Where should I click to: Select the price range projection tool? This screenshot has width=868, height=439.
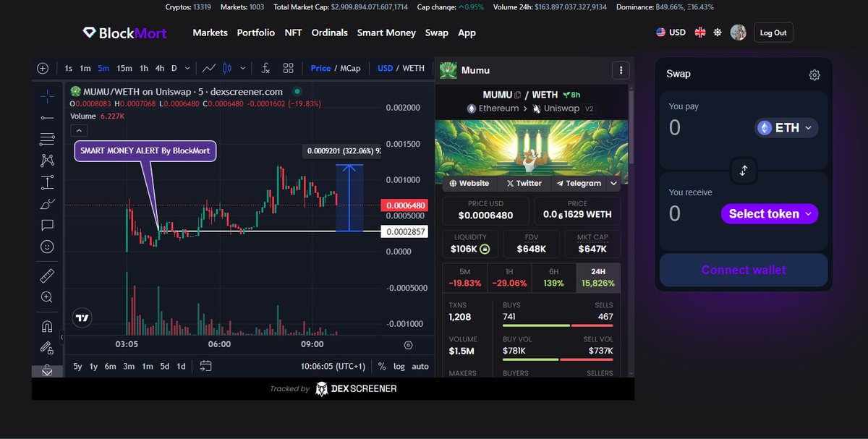47,182
